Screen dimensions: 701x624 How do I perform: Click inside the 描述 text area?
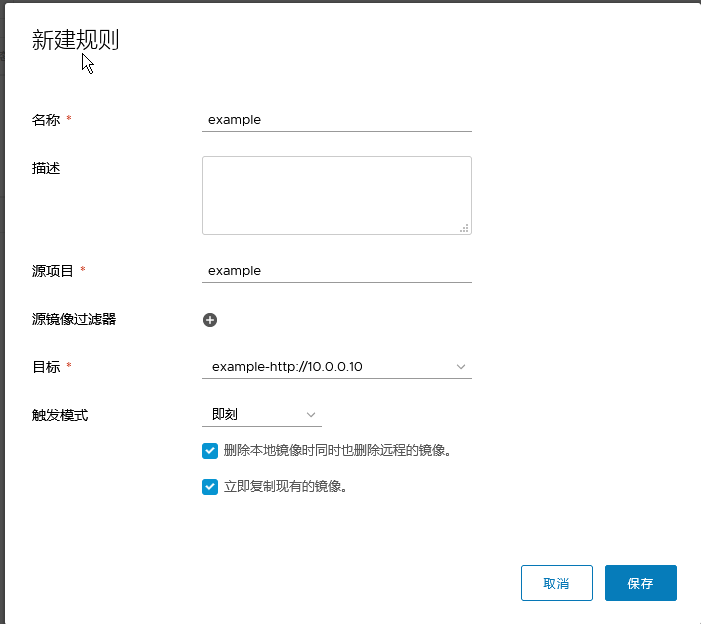pos(336,195)
